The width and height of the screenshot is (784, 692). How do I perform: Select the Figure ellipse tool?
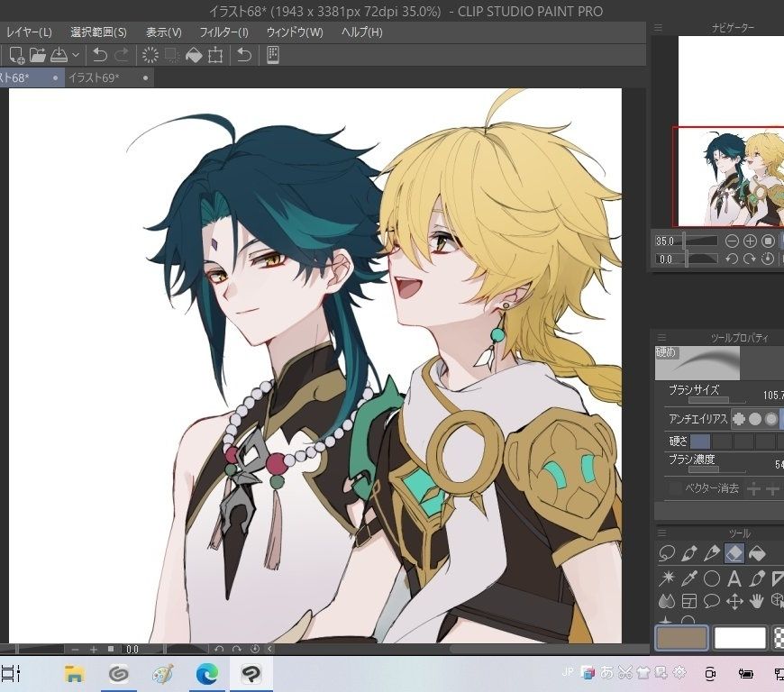pos(712,578)
